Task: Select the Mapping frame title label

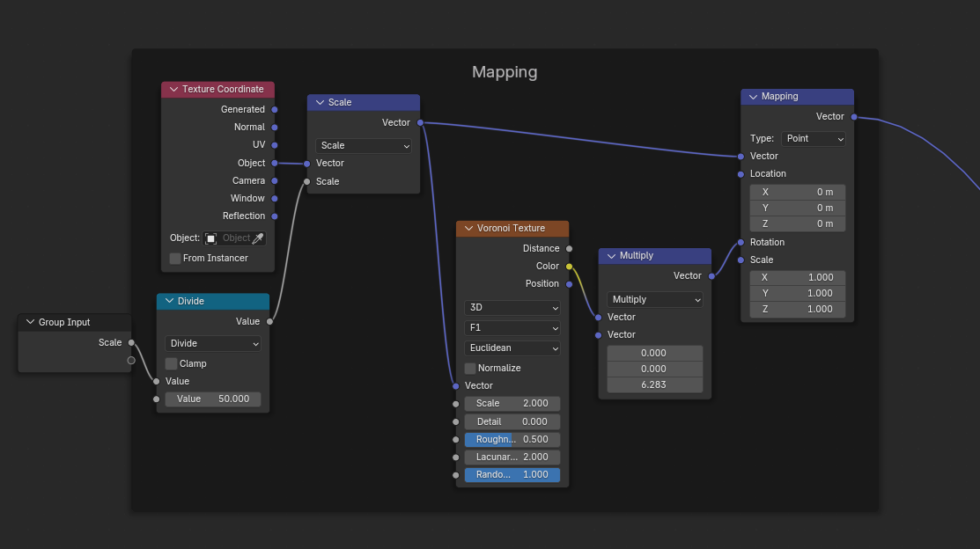Action: pos(505,72)
